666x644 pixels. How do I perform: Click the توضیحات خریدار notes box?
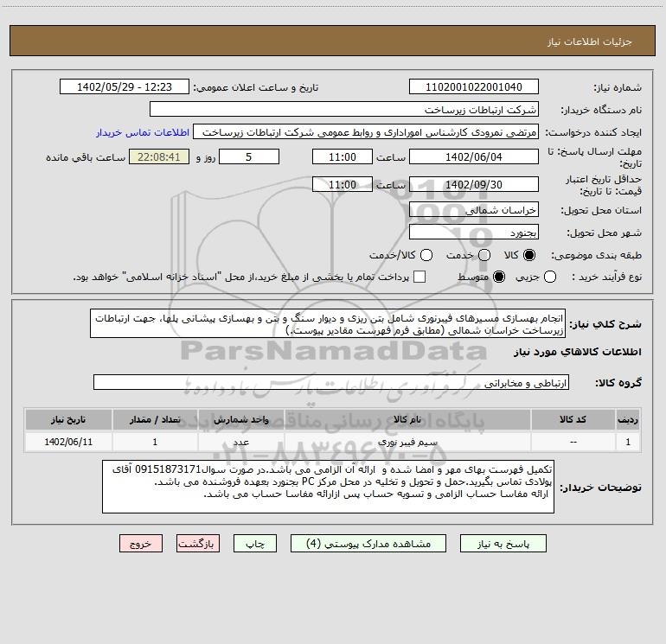(328, 487)
